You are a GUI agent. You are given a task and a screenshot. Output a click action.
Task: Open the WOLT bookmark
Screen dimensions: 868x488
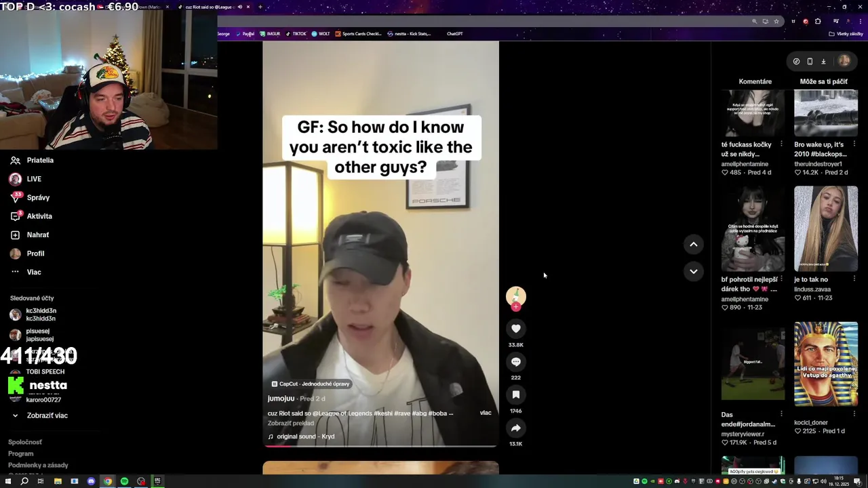pyautogui.click(x=321, y=33)
